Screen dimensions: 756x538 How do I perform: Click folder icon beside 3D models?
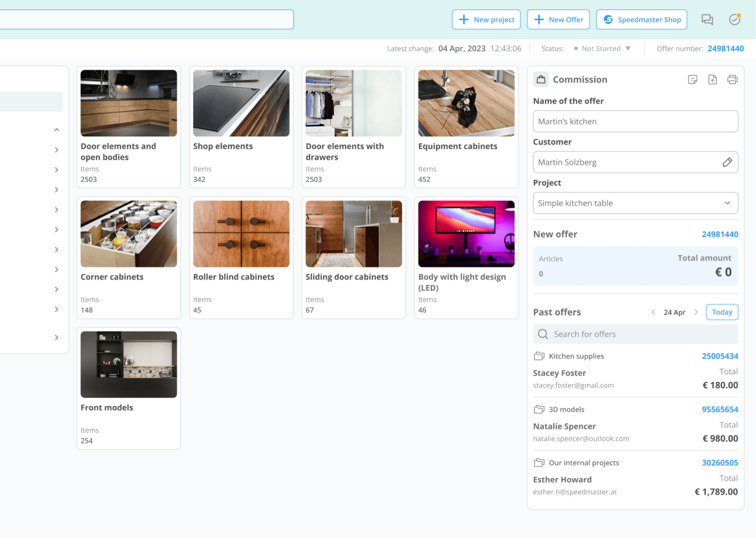(539, 409)
